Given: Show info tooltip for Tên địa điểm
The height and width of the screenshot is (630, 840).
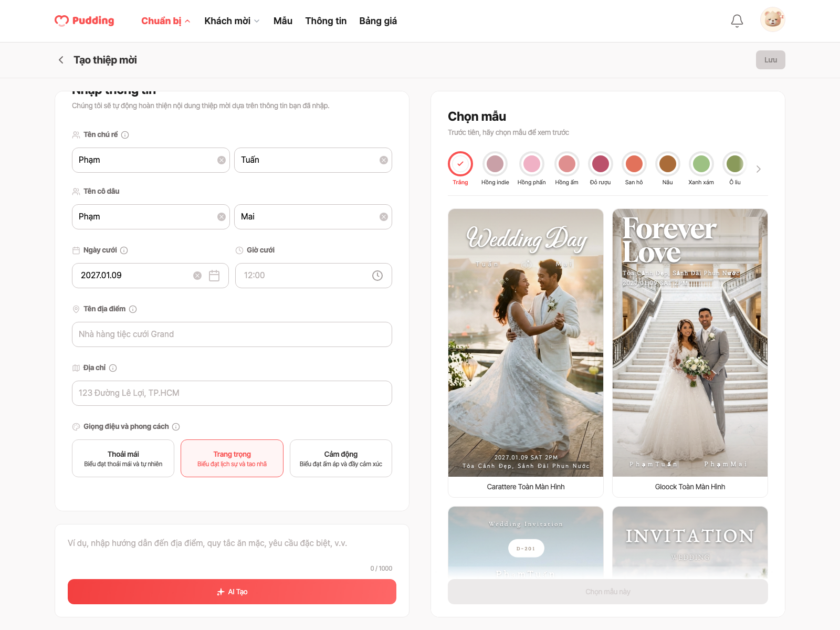Looking at the screenshot, I should [x=133, y=309].
